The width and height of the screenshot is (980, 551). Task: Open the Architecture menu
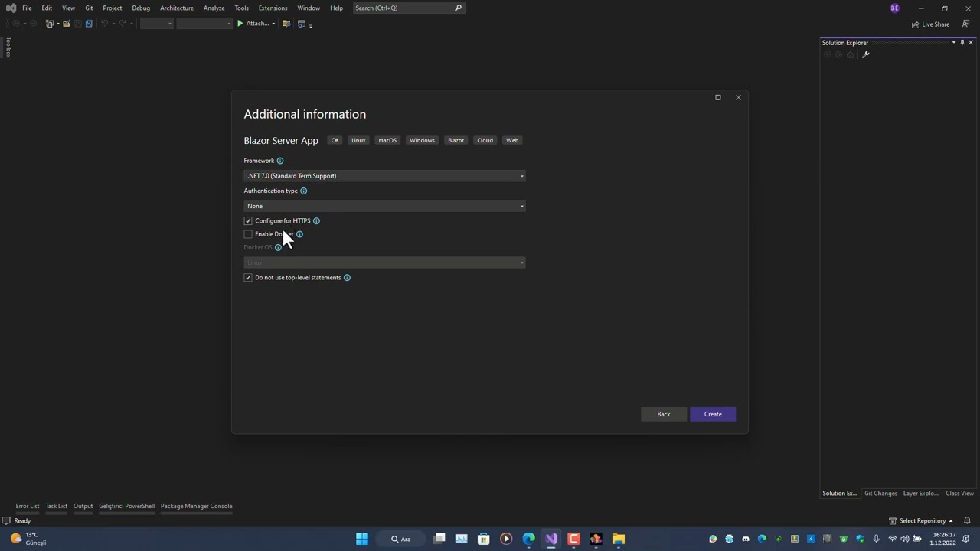[177, 8]
